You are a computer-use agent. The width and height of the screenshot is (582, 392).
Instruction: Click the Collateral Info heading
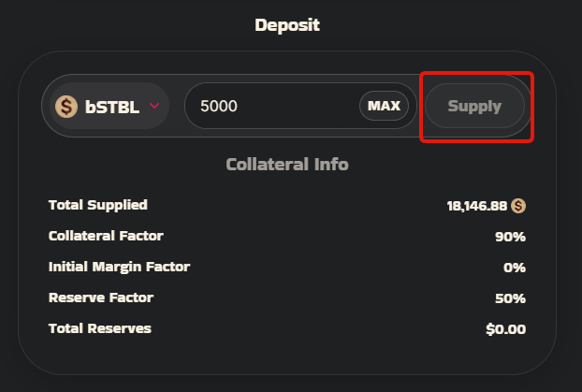coord(287,165)
